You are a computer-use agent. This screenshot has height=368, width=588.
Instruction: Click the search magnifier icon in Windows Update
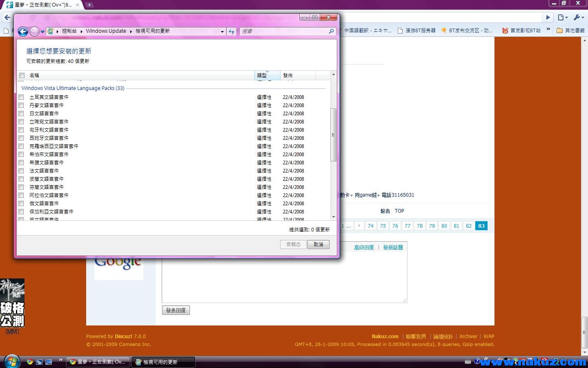tap(331, 31)
